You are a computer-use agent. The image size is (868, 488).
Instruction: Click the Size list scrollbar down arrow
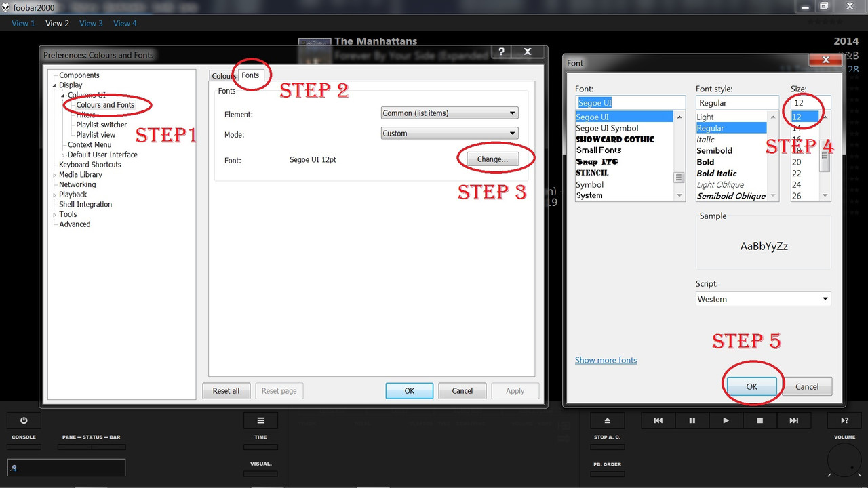[825, 195]
